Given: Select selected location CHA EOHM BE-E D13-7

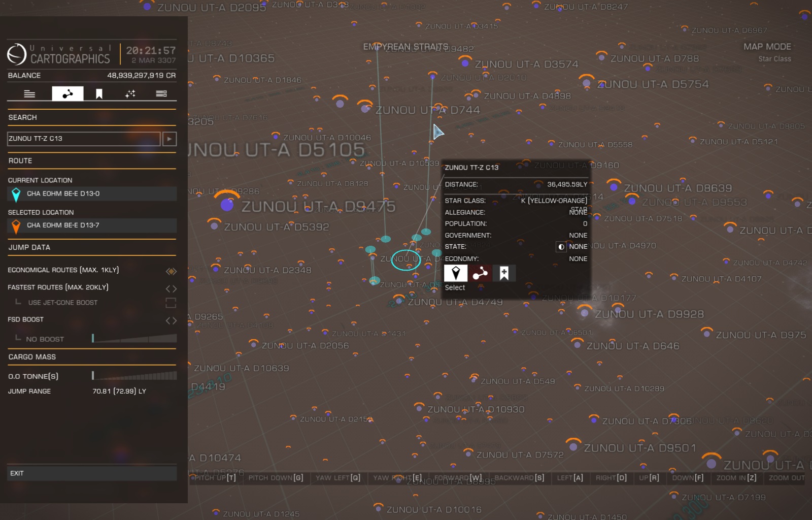Looking at the screenshot, I should point(92,225).
